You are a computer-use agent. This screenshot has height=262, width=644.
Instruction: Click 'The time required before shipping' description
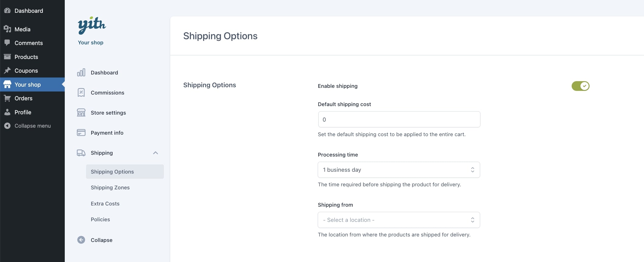pyautogui.click(x=389, y=184)
